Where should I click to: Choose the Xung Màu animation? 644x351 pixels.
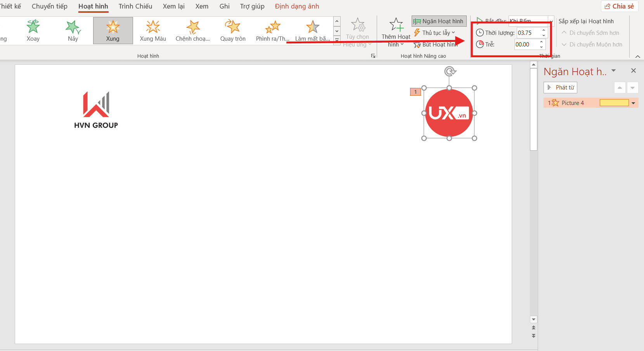point(153,30)
